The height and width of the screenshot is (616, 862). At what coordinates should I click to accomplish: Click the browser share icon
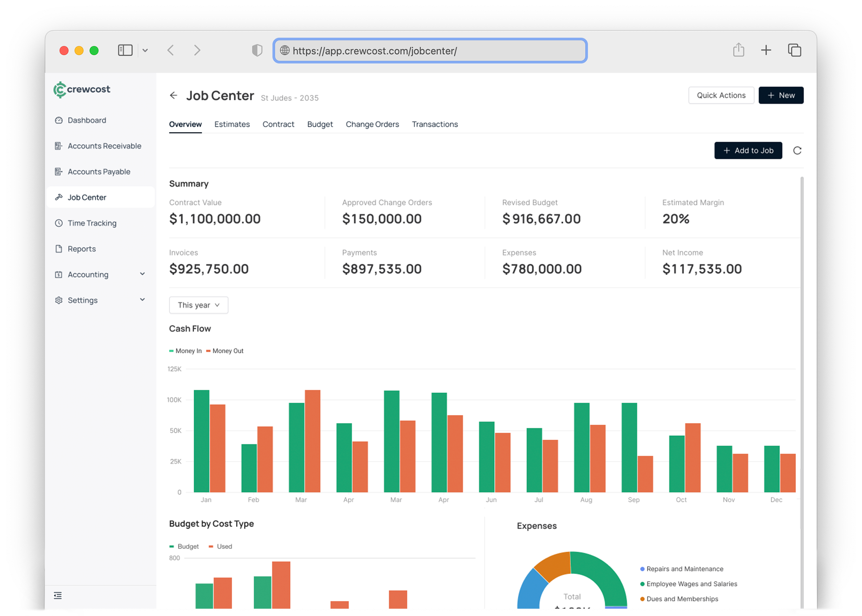[x=739, y=50]
